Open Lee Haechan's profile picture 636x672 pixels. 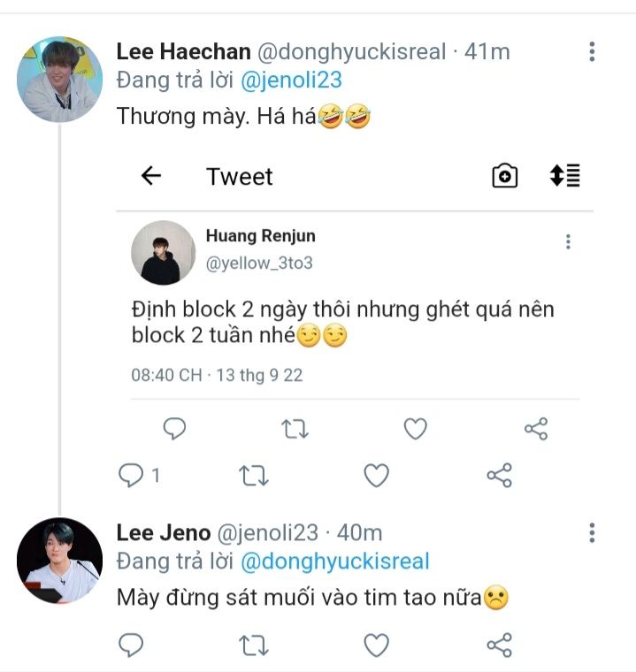[59, 79]
